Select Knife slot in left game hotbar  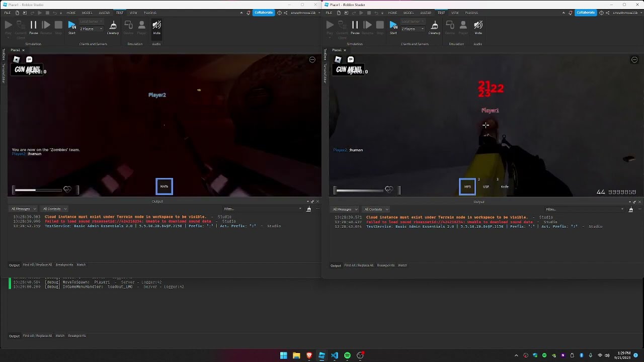tap(165, 187)
